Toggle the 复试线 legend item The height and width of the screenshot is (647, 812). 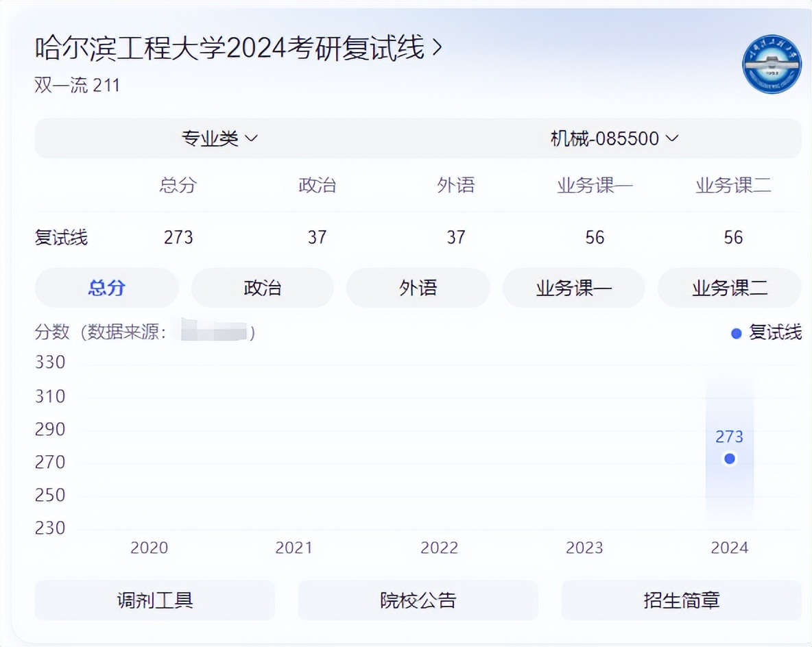tap(767, 333)
